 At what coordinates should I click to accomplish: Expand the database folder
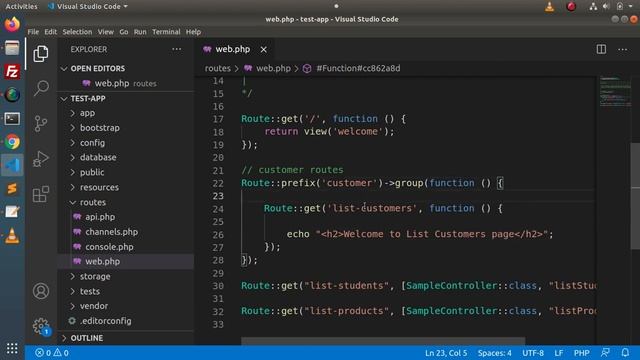coord(125,157)
